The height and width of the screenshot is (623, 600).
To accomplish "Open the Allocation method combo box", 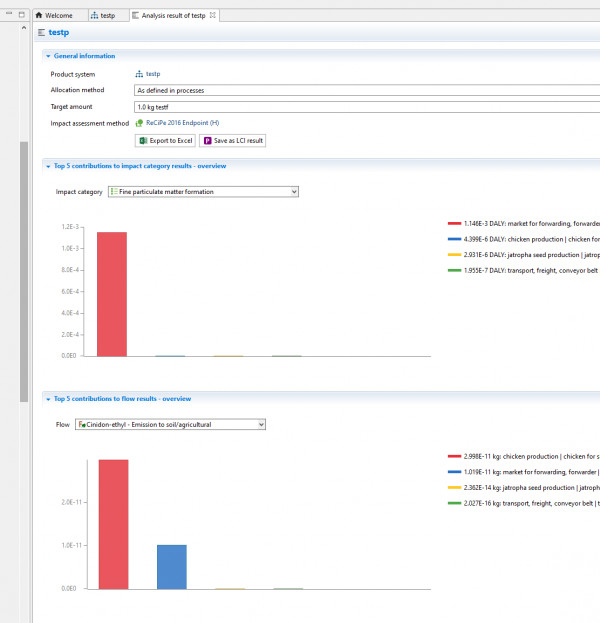I will click(367, 90).
